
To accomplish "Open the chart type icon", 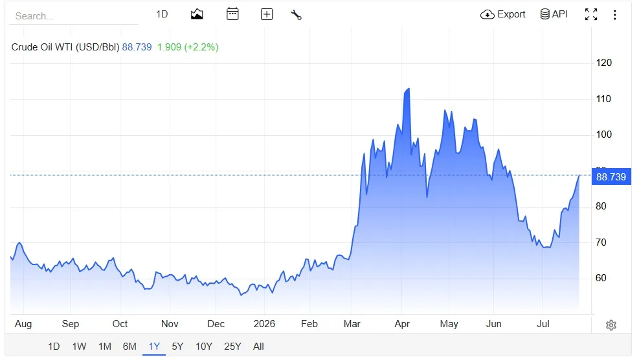I will pos(196,14).
